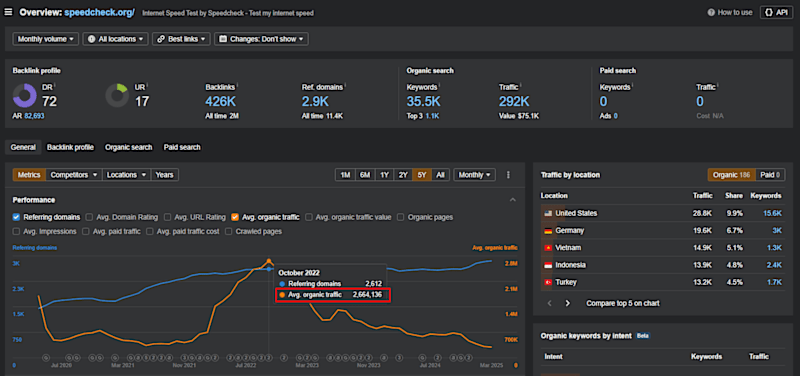Click the API button
800x376 pixels.
tap(777, 12)
